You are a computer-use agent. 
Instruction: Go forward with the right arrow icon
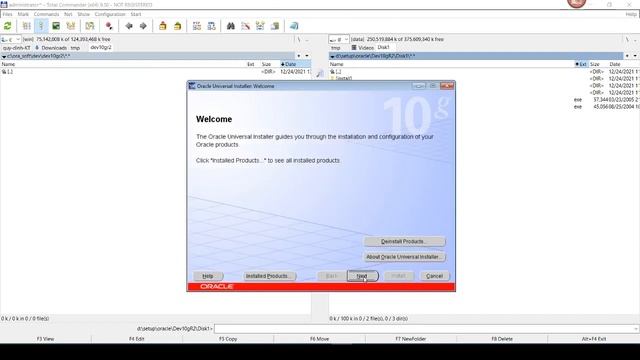tap(143, 26)
